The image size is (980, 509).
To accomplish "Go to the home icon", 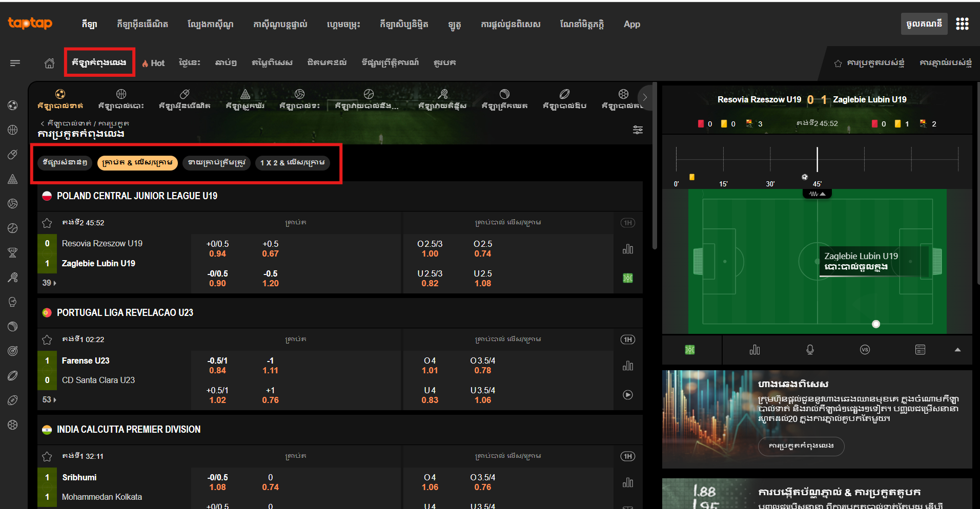I will click(x=49, y=63).
